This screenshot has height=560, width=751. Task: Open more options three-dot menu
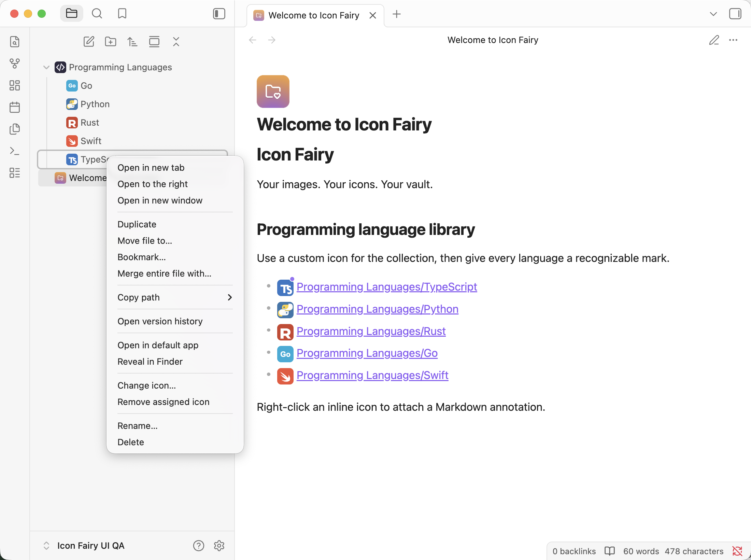click(x=733, y=40)
